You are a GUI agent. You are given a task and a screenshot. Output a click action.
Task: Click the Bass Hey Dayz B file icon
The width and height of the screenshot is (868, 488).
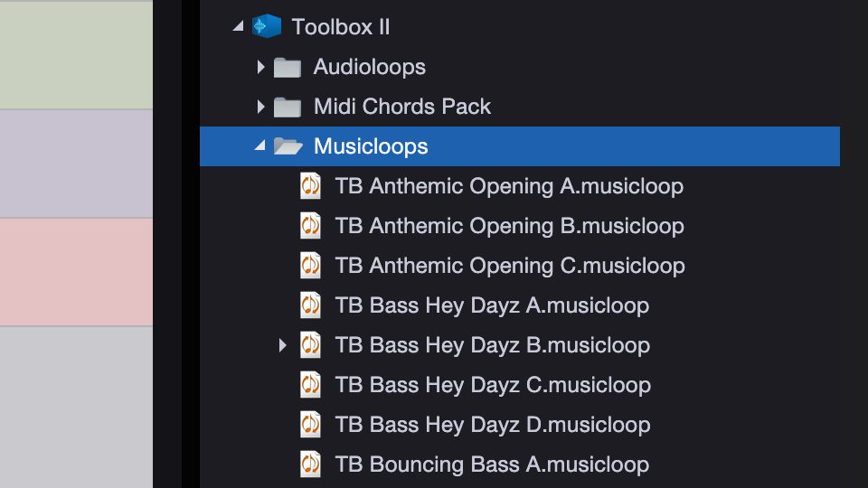310,345
